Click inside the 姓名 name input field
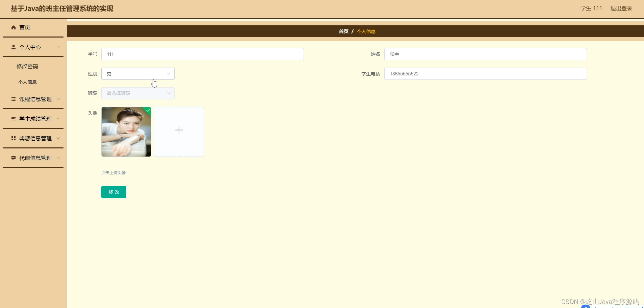644x308 pixels. [x=485, y=54]
